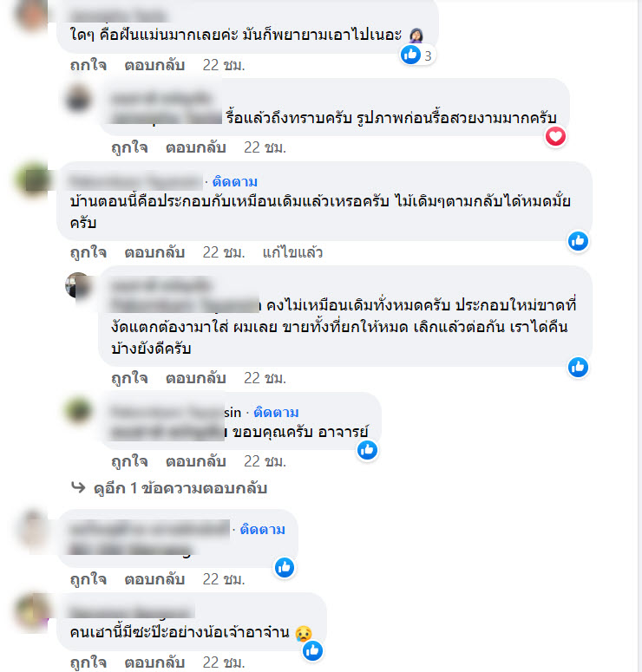Open the profile picture of the last commenter
The image size is (642, 672).
coord(33,613)
